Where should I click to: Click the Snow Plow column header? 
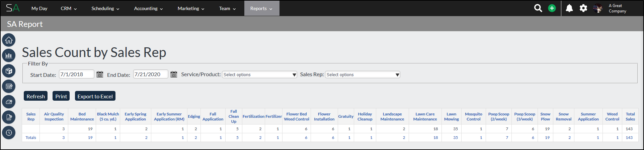[545, 116]
